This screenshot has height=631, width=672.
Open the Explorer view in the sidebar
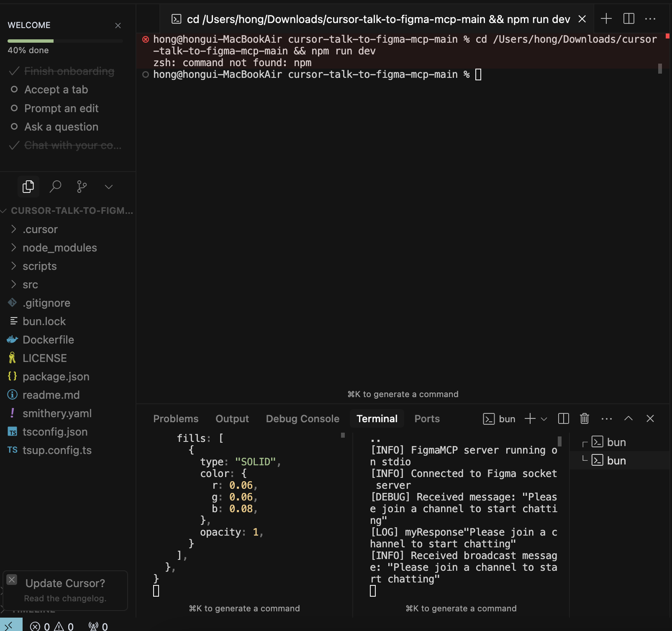(x=28, y=187)
